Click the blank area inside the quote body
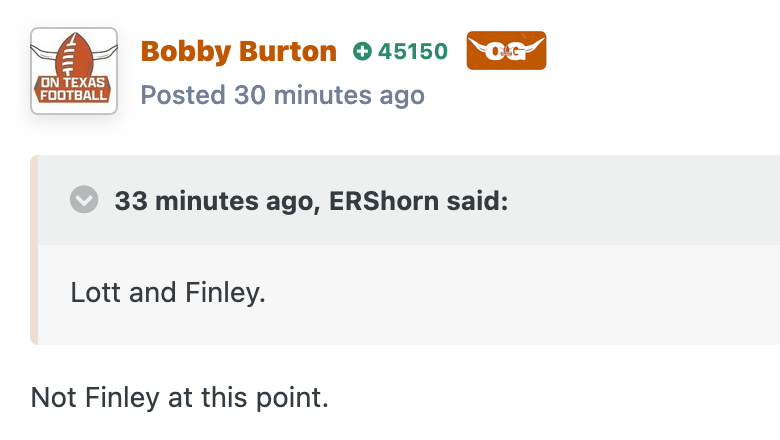 click(522, 293)
